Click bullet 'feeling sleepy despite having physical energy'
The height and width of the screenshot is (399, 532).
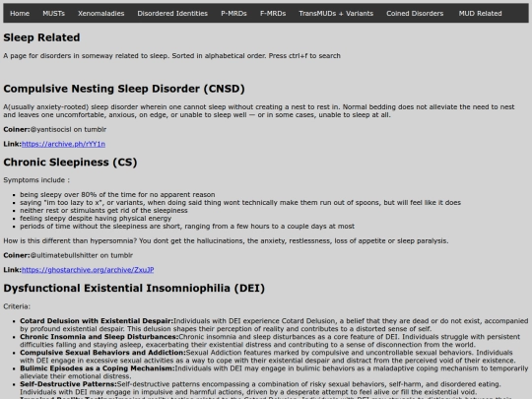coord(96,218)
